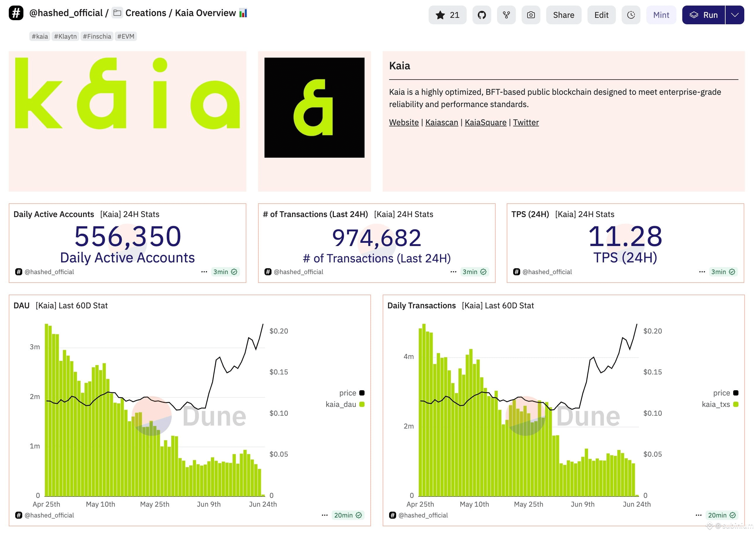This screenshot has width=756, height=533.
Task: Open the KaiaSquare link
Action: point(486,123)
